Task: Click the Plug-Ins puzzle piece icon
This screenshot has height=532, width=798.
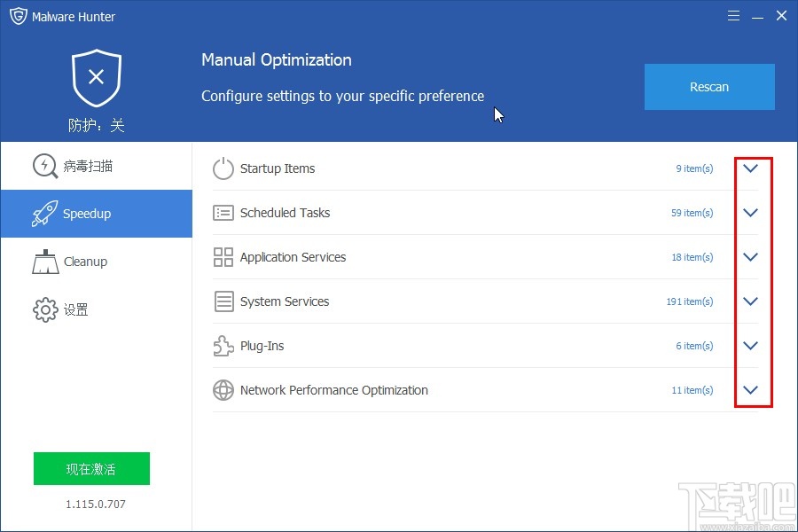Action: [x=223, y=346]
